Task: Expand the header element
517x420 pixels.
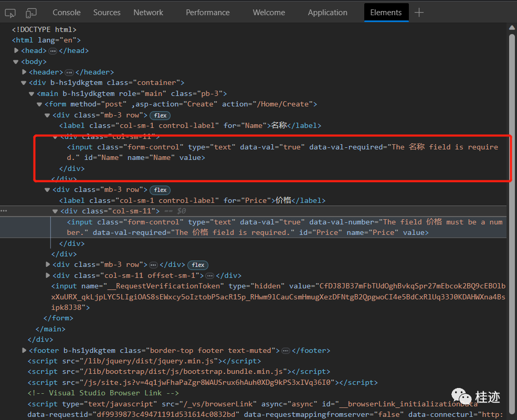Action: click(x=24, y=72)
